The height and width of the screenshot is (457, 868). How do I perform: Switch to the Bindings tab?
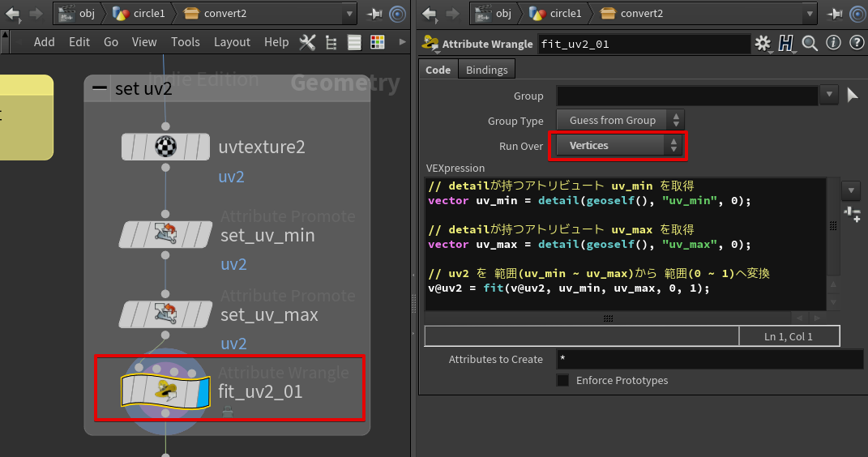(x=486, y=70)
